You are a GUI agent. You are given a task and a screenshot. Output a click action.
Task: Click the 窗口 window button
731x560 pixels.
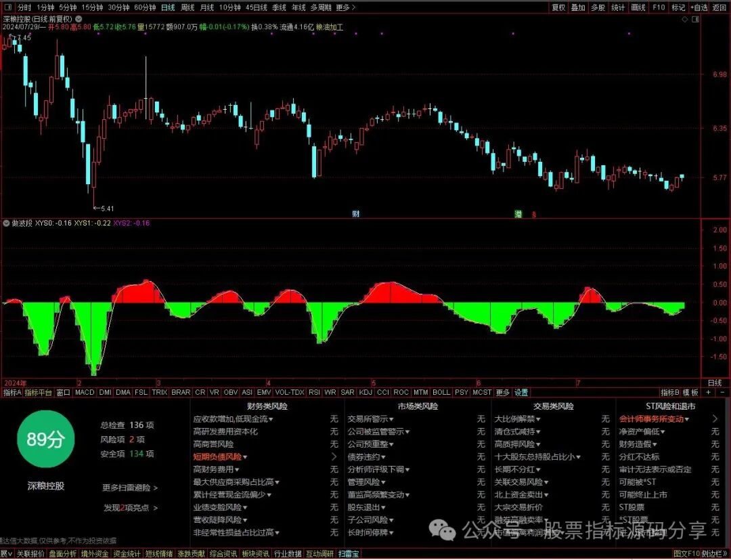click(x=64, y=393)
